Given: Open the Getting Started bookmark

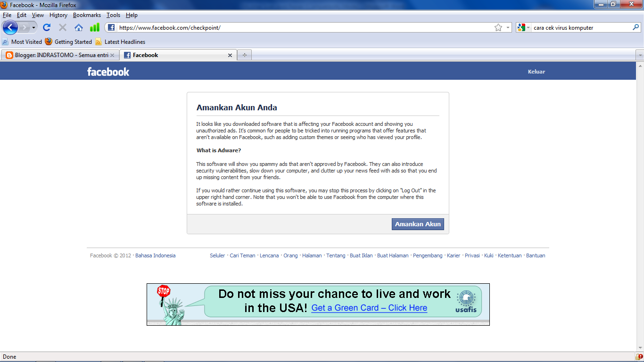Looking at the screenshot, I should pyautogui.click(x=69, y=41).
